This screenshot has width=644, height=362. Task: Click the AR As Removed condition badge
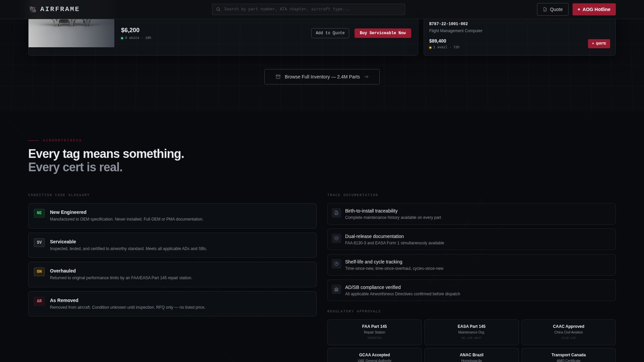[39, 301]
